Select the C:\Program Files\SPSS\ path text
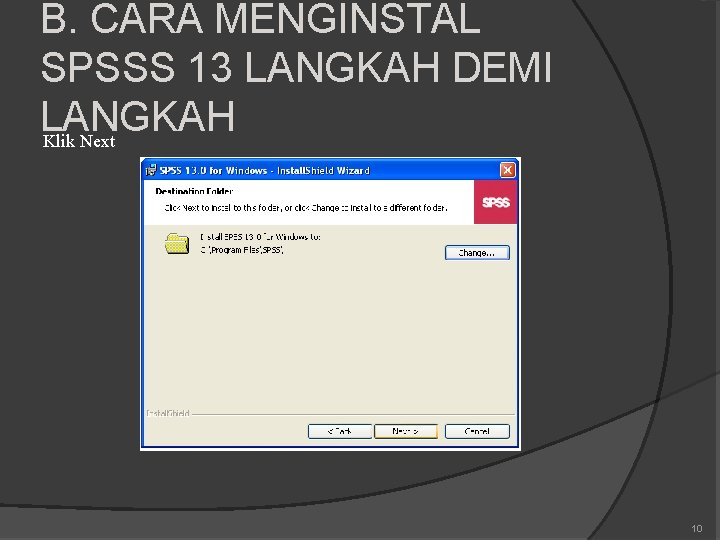This screenshot has height=540, width=720. tap(242, 250)
